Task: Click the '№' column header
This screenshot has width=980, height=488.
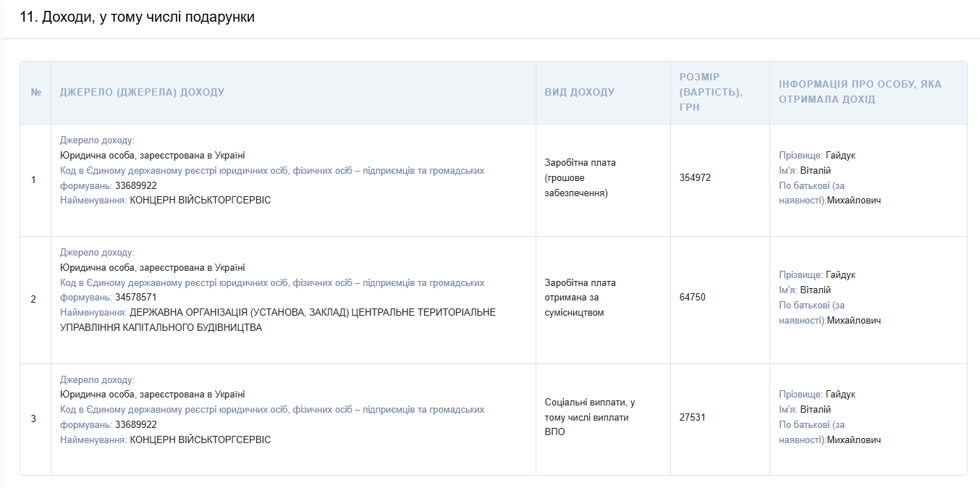Action: (35, 93)
